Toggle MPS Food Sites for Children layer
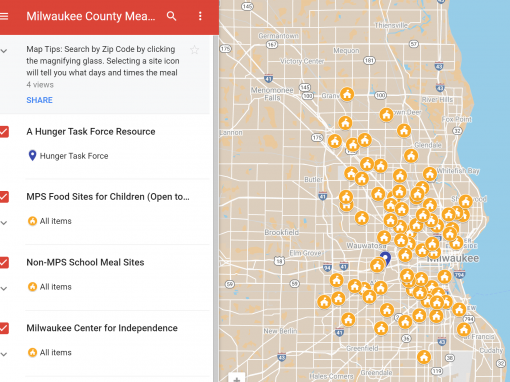Viewport: 510px width, 382px height. [4, 197]
